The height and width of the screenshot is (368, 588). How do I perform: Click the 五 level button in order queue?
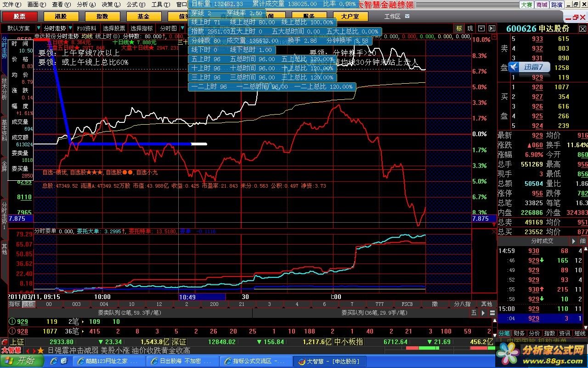click(x=474, y=313)
